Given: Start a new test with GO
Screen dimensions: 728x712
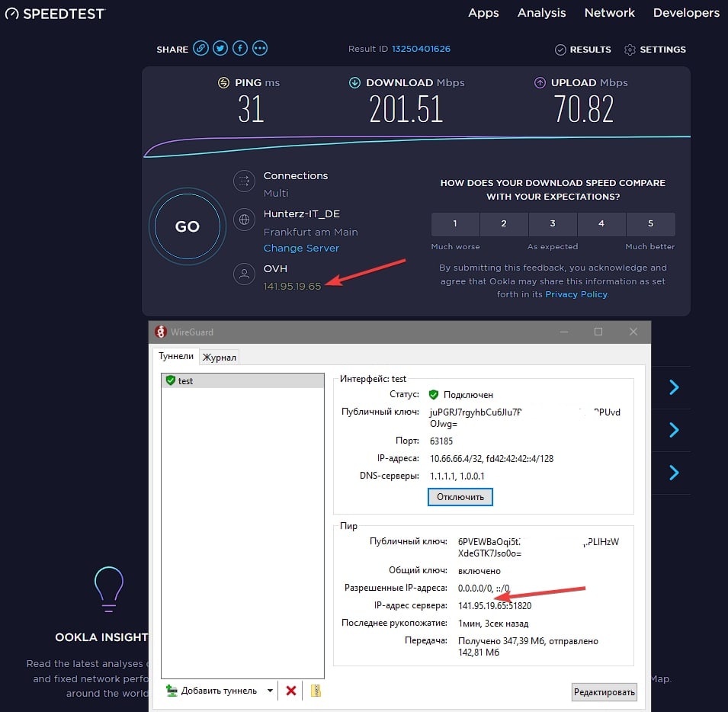Looking at the screenshot, I should pos(187,226).
